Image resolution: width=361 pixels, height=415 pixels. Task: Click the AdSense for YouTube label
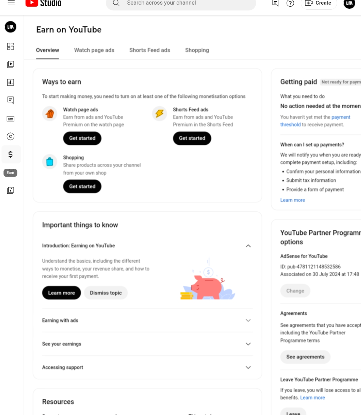pos(304,256)
